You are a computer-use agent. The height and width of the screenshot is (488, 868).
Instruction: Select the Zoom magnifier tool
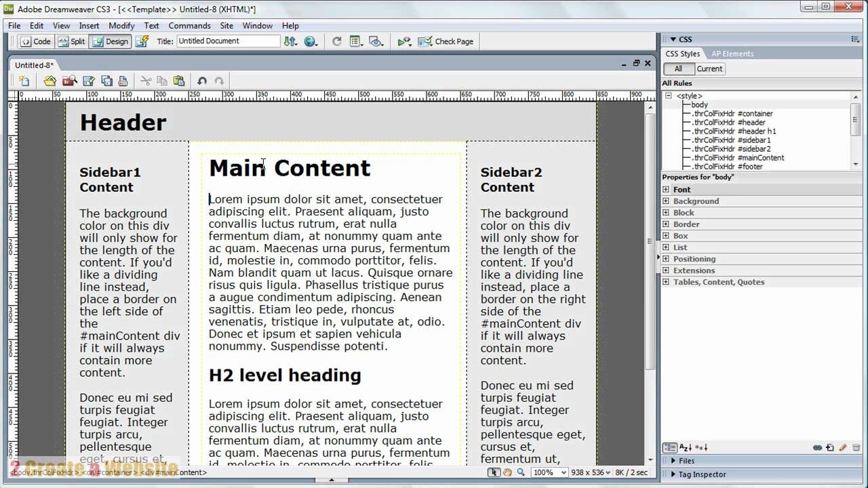pyautogui.click(x=520, y=472)
